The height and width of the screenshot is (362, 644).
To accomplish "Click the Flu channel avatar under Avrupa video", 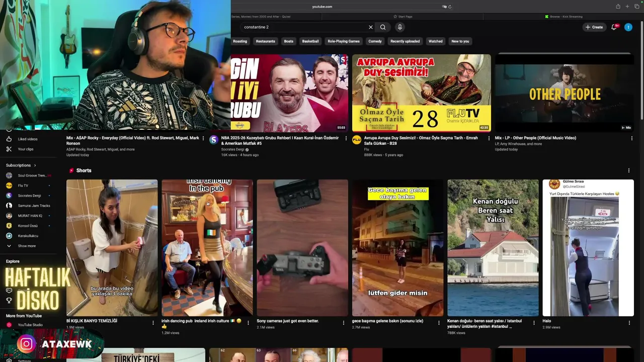I will pyautogui.click(x=357, y=140).
